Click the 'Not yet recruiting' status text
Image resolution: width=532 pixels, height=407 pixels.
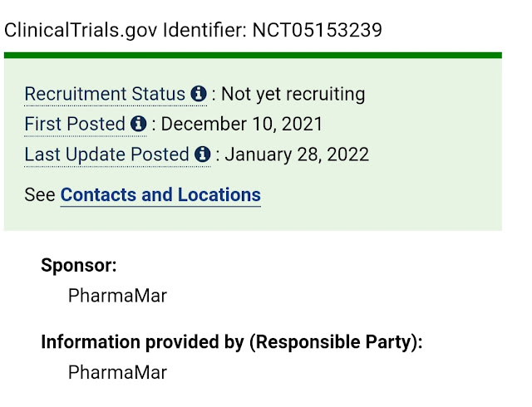point(293,94)
